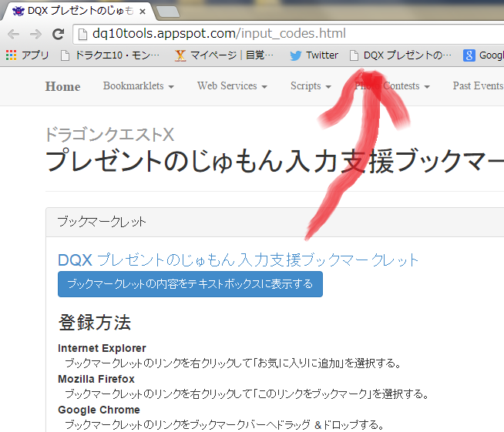Click the Twitter bird icon
Viewport: 504px width, 432px height.
(296, 55)
